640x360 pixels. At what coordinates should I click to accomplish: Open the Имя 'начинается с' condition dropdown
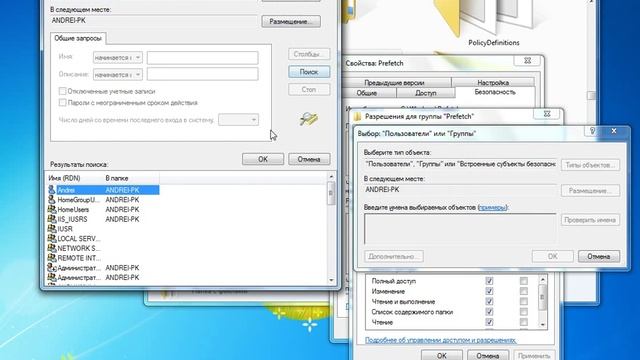(118, 58)
